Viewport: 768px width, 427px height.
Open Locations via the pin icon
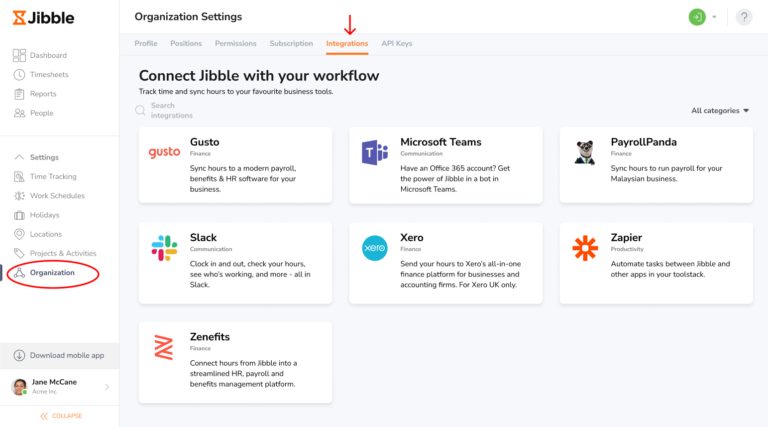tap(20, 234)
